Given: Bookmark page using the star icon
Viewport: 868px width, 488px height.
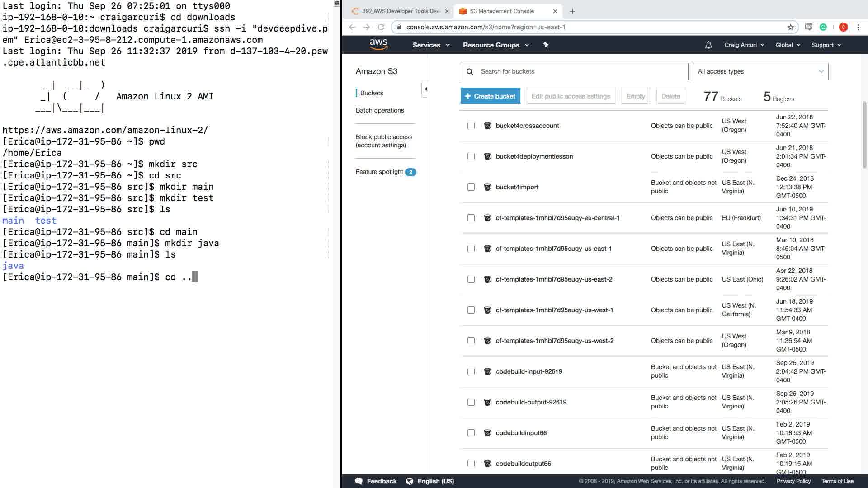Looking at the screenshot, I should point(790,27).
